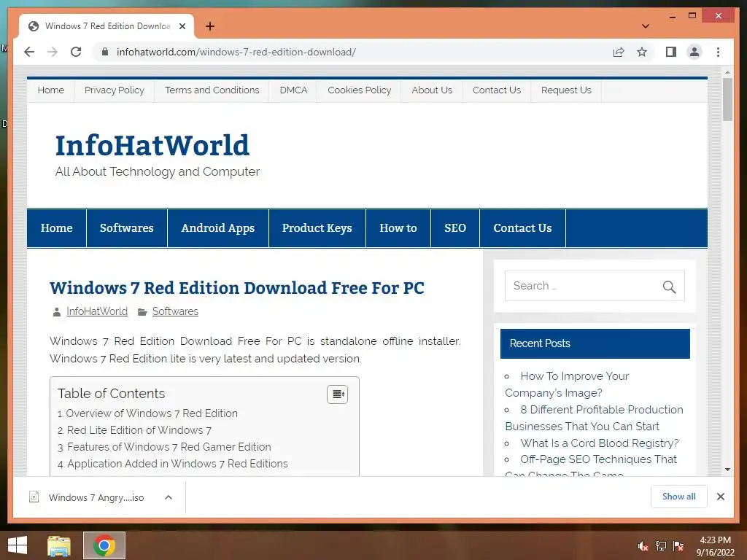Open Contact Us in the top bar
This screenshot has width=747, height=560.
(x=496, y=90)
